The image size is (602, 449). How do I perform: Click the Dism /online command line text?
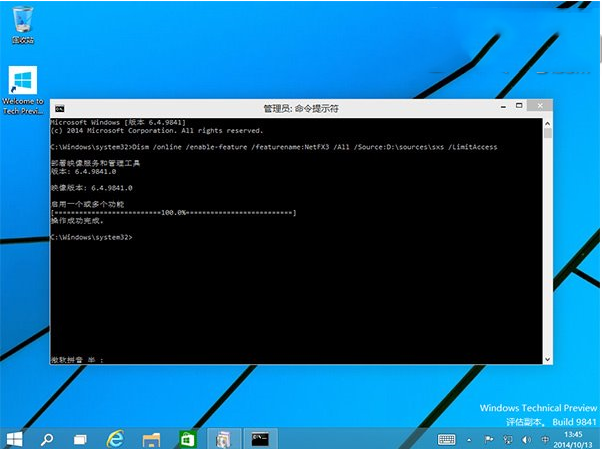[x=314, y=147]
